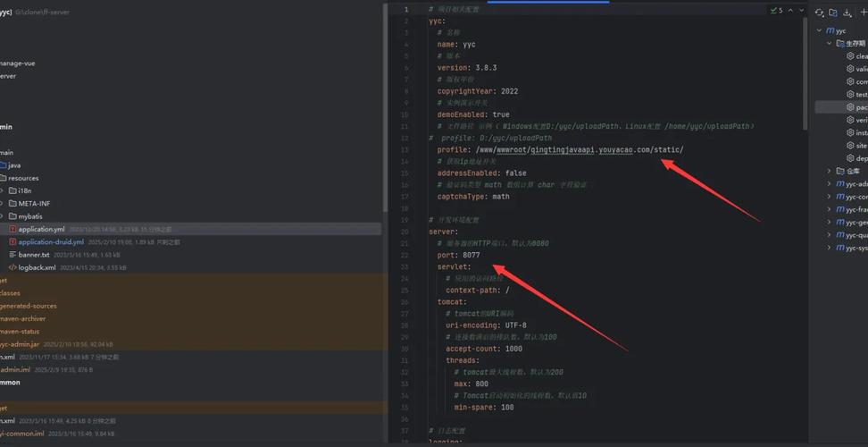The width and height of the screenshot is (868, 447).
Task: Open application-druid.yml file
Action: pos(51,242)
